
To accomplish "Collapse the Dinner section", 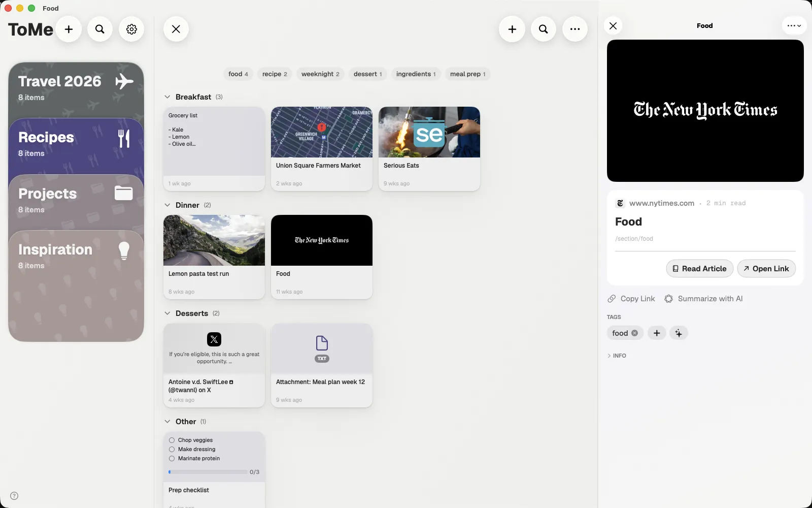I will [167, 205].
